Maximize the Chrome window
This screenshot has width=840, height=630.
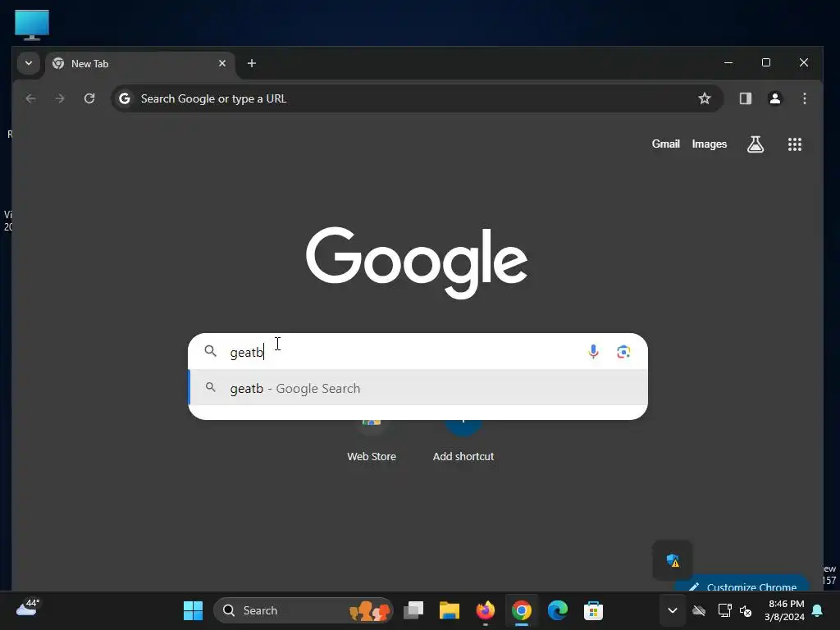766,62
